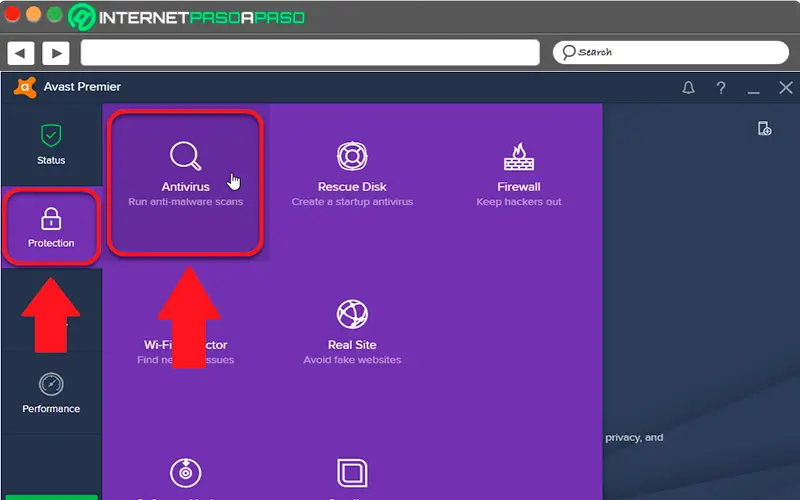Click 'Create a startup antivirus' text
Screen dimensions: 800x500
click(352, 202)
